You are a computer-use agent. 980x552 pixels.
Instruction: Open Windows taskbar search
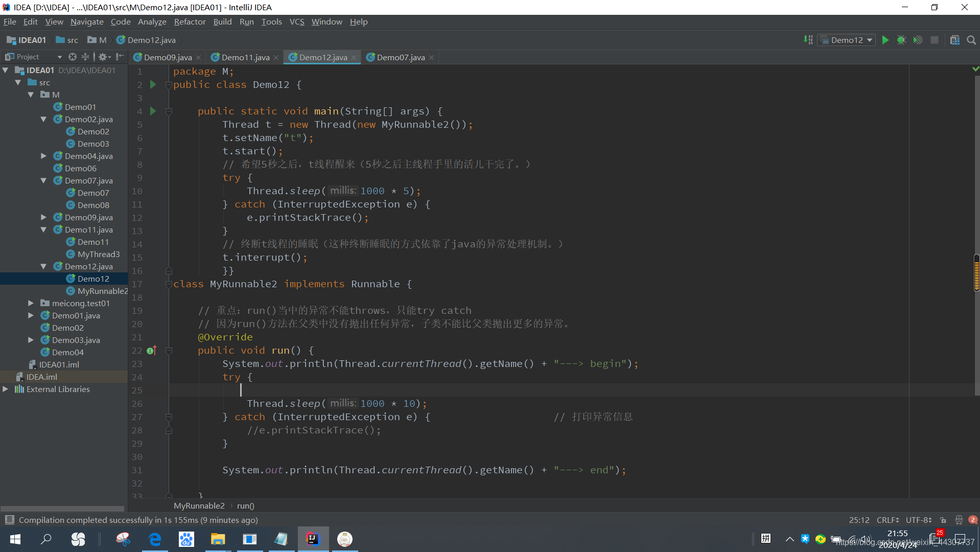pyautogui.click(x=46, y=539)
